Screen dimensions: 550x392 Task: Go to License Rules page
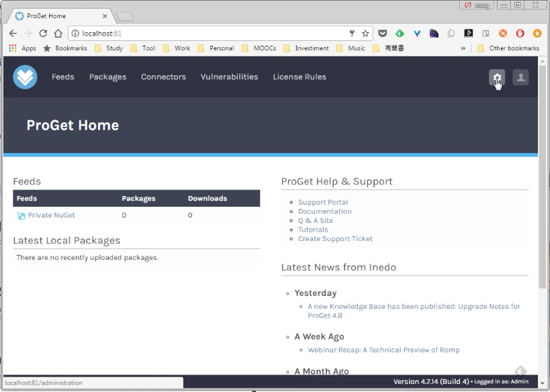[300, 77]
